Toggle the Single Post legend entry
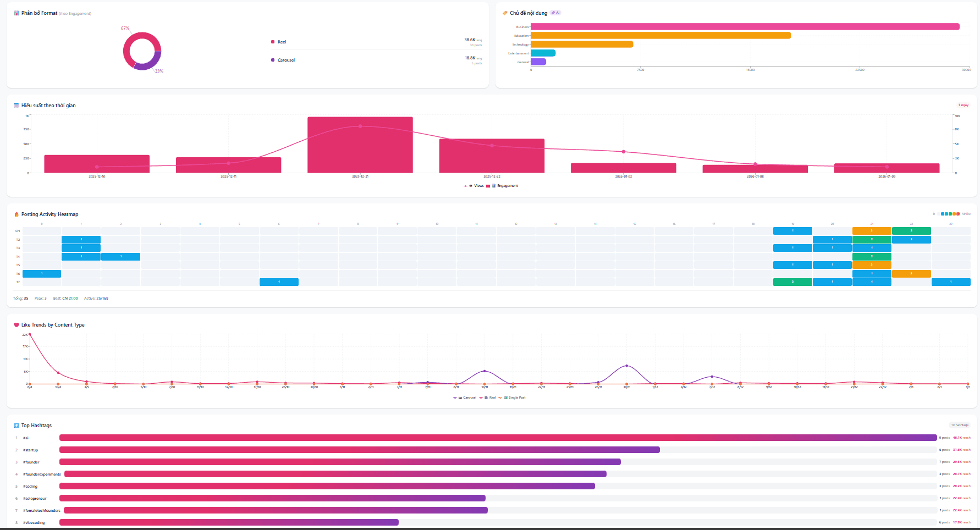Viewport: 980px width, 530px height. pyautogui.click(x=516, y=397)
